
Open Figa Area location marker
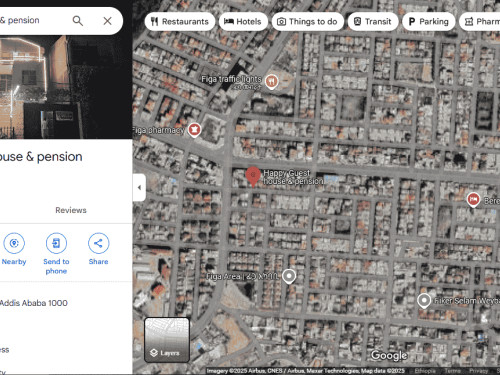pos(289,276)
